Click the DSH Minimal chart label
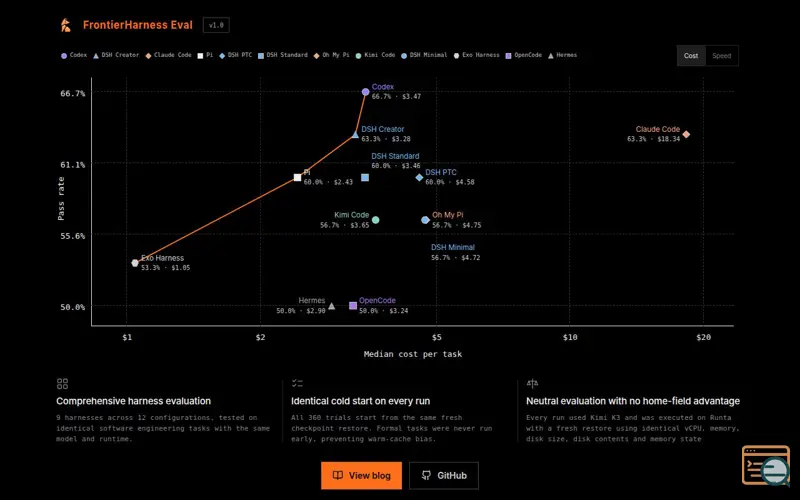 [x=453, y=247]
